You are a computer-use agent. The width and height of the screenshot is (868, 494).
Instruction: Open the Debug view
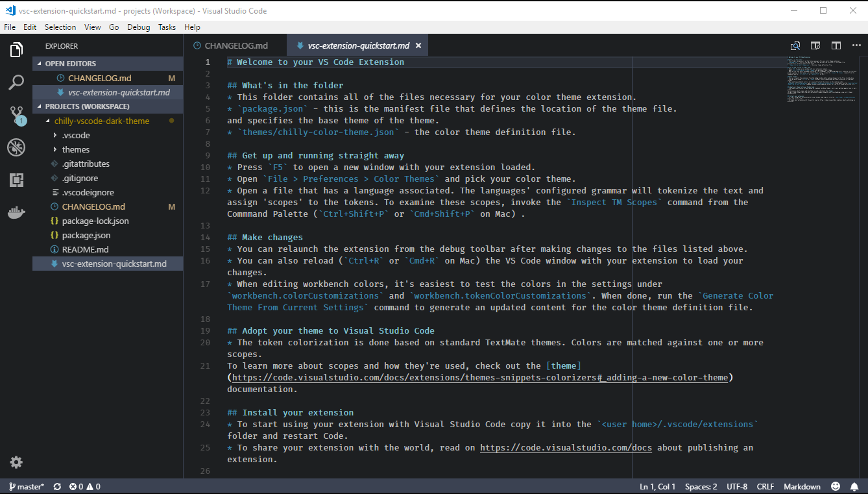coord(16,147)
